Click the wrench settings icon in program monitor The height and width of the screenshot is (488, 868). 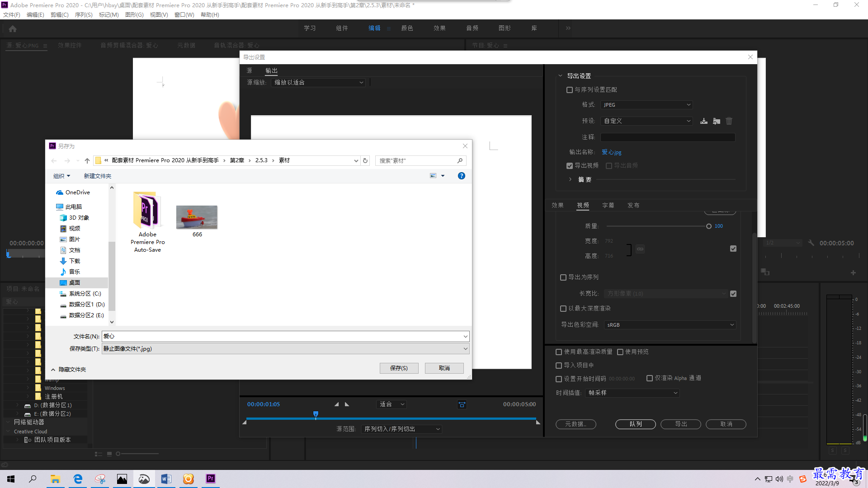pos(811,243)
